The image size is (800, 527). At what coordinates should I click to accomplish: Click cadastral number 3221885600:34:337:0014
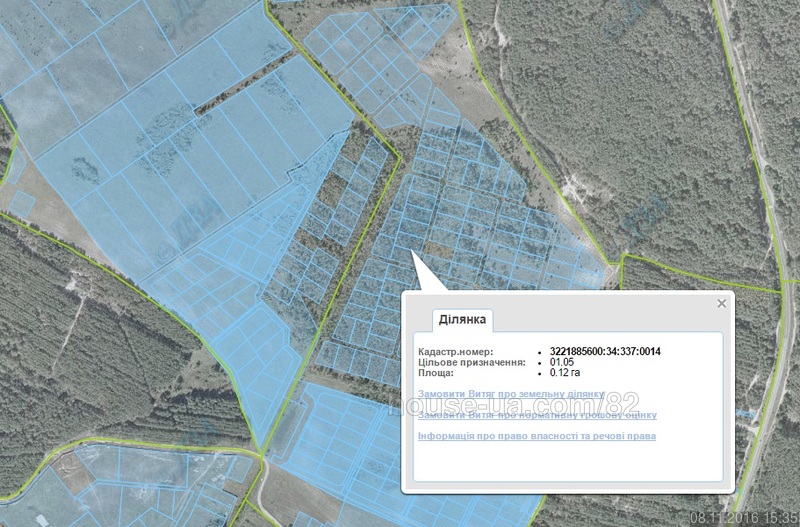(x=605, y=352)
